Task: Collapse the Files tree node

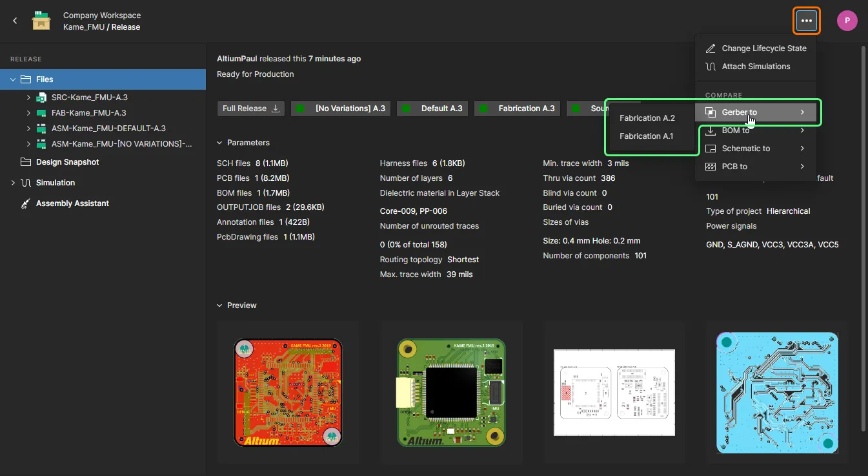Action: click(13, 79)
